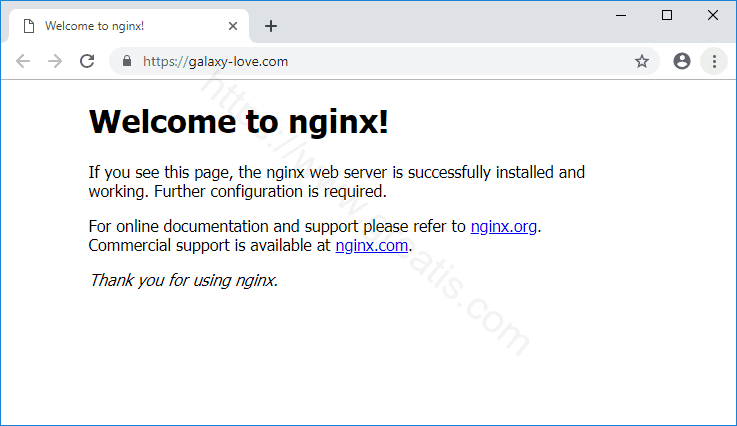Follow the nginx.org documentation link
737x426 pixels.
[x=504, y=226]
